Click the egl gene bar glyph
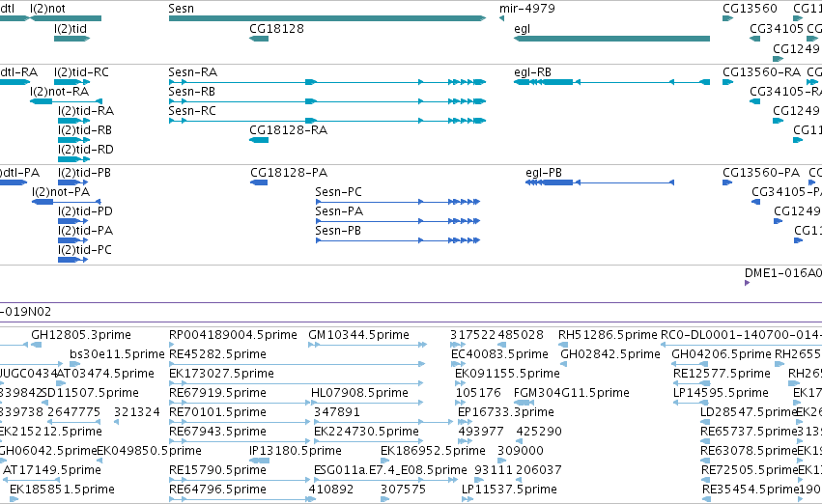The height and width of the screenshot is (504, 822). [x=611, y=39]
